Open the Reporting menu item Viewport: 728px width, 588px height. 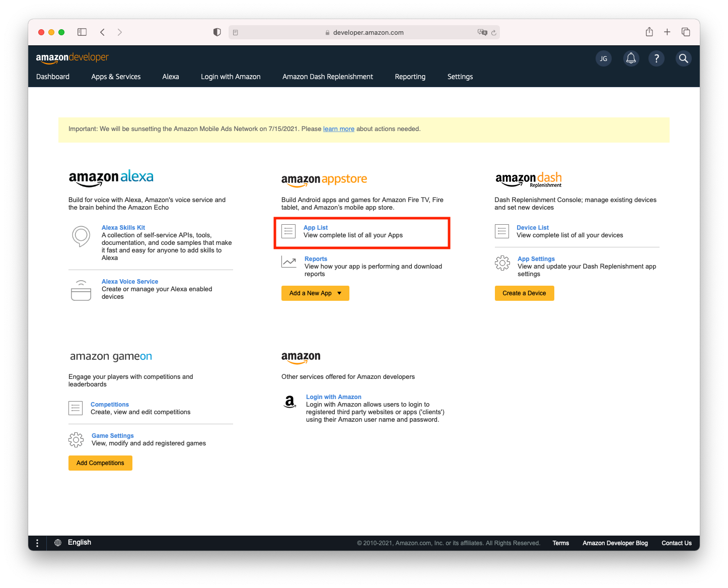tap(410, 77)
